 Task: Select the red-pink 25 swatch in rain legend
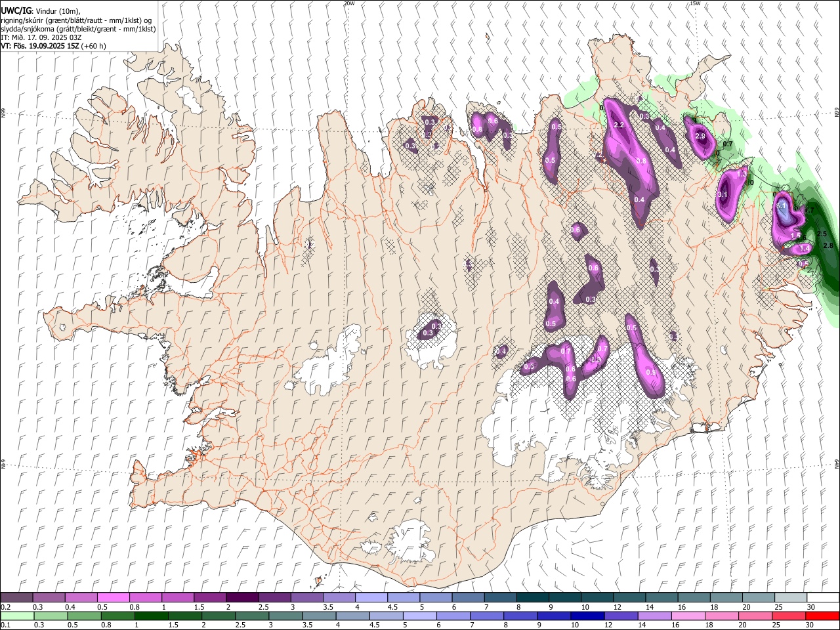pyautogui.click(x=789, y=616)
